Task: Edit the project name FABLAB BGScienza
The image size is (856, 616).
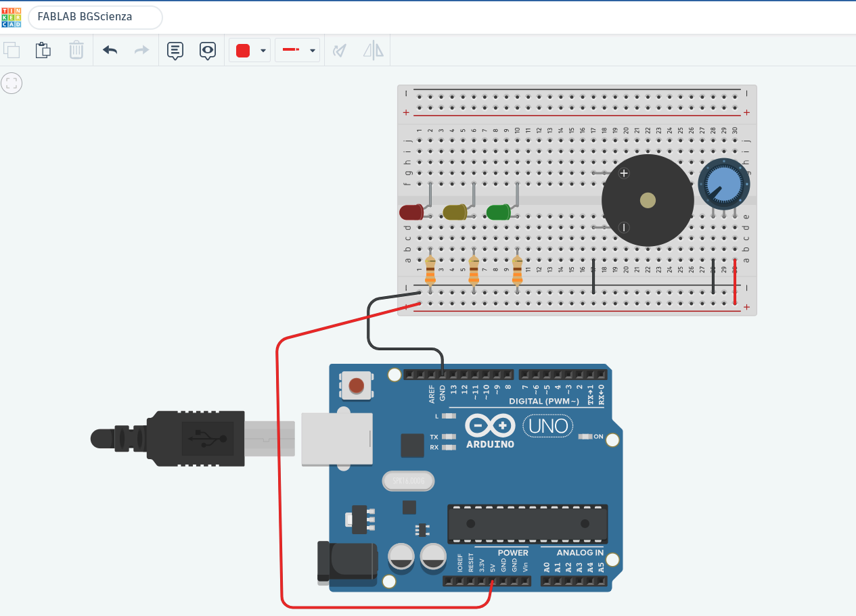Action: (x=95, y=18)
